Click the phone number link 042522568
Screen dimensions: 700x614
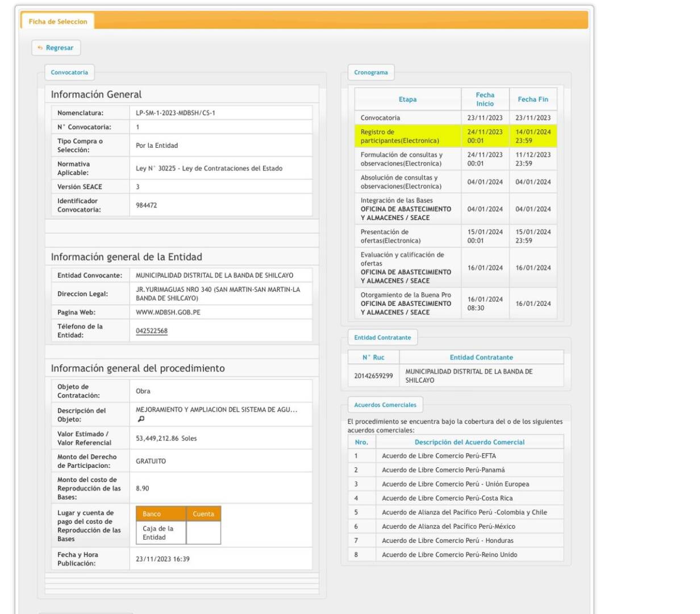152,331
